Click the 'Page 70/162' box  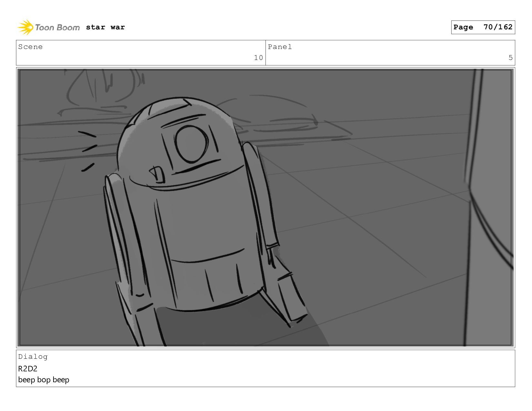coord(483,27)
